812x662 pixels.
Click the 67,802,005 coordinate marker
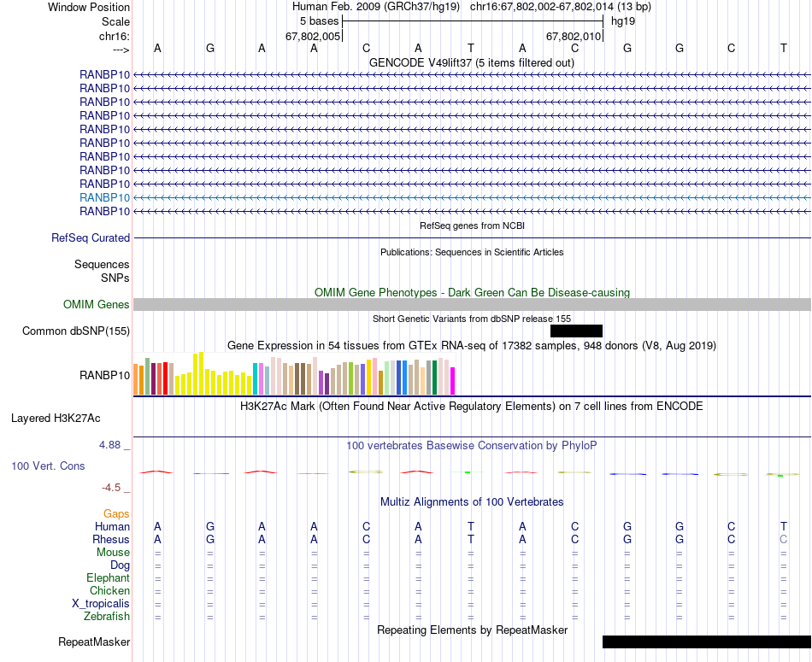313,36
